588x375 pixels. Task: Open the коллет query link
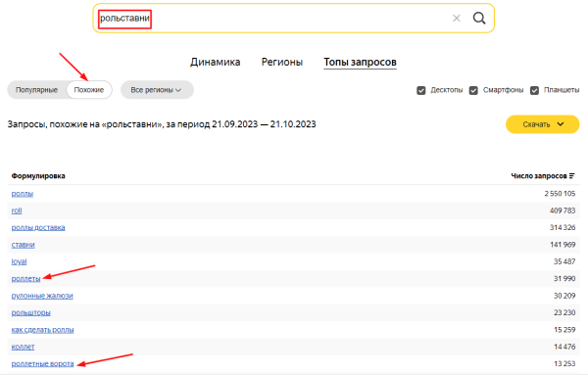click(23, 347)
